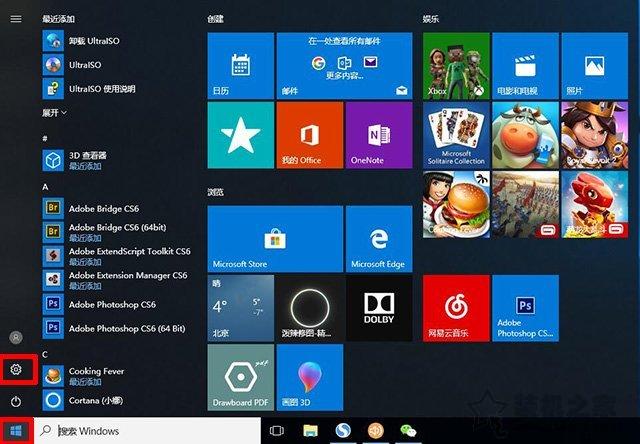
Task: Click the A letter group header
Action: (45, 187)
